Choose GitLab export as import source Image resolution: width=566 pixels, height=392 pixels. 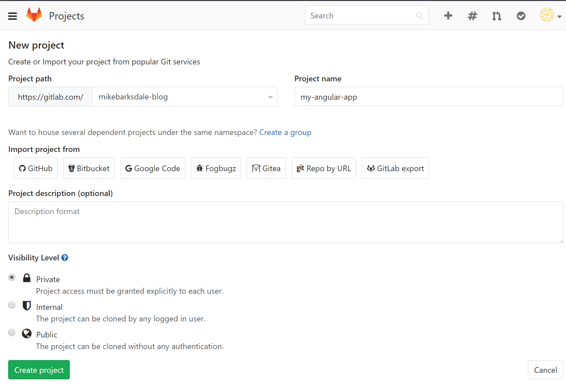click(x=395, y=168)
